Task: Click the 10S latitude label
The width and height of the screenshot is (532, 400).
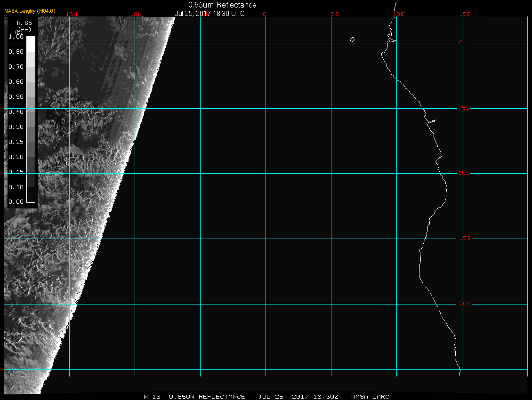Action: (464, 173)
